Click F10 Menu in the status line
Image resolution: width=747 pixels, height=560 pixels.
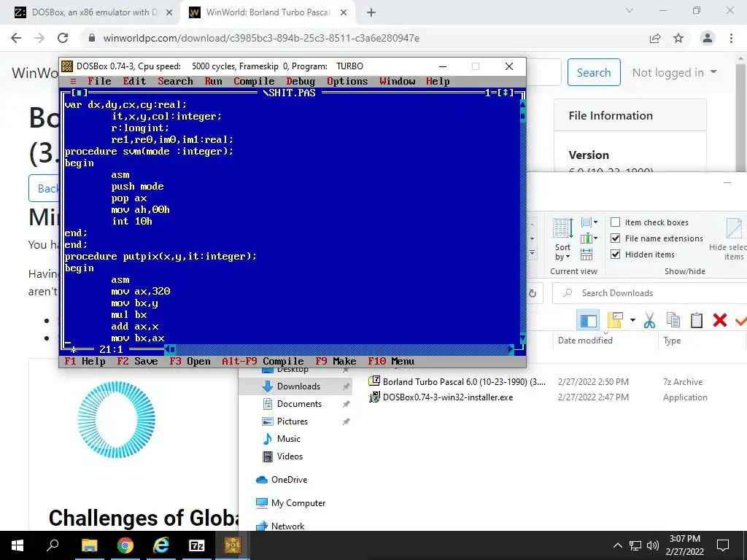(391, 362)
